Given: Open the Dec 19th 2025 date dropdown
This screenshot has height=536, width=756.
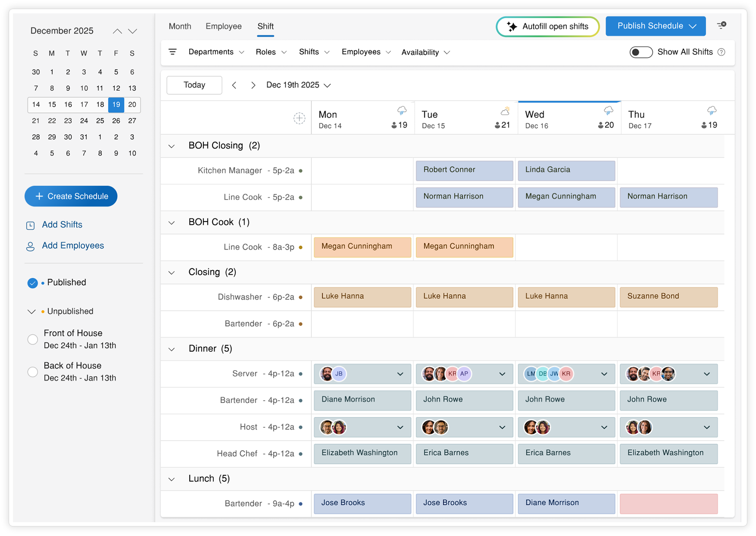Looking at the screenshot, I should (x=299, y=85).
